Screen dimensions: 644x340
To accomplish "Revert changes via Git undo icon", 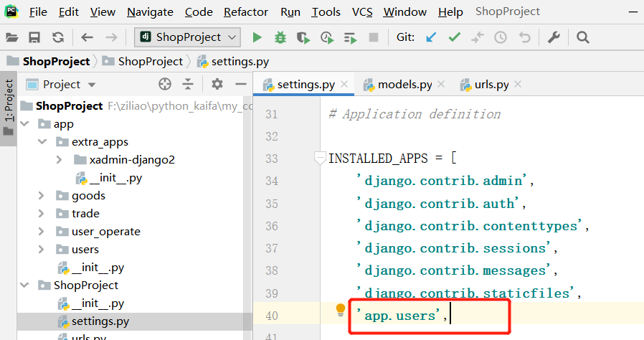I will click(x=524, y=38).
